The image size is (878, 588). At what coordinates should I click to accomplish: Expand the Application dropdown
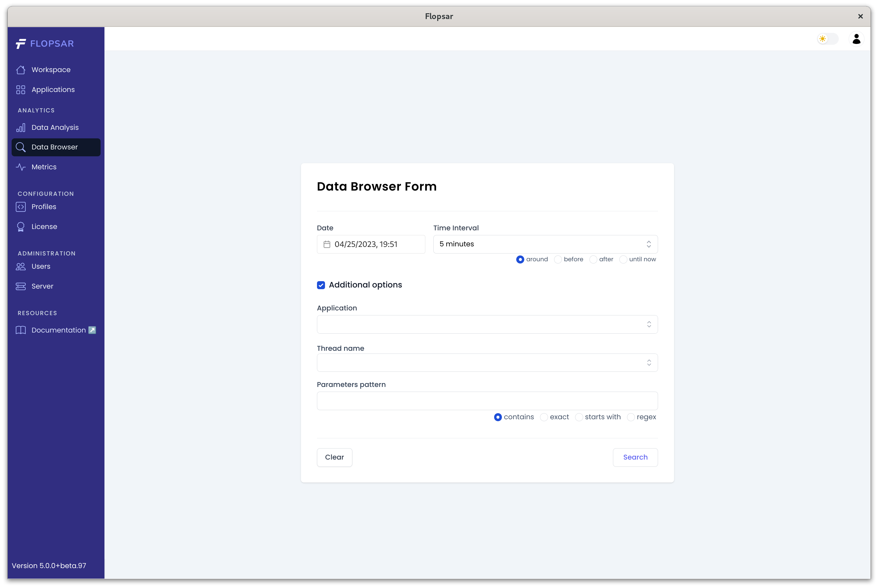point(487,324)
